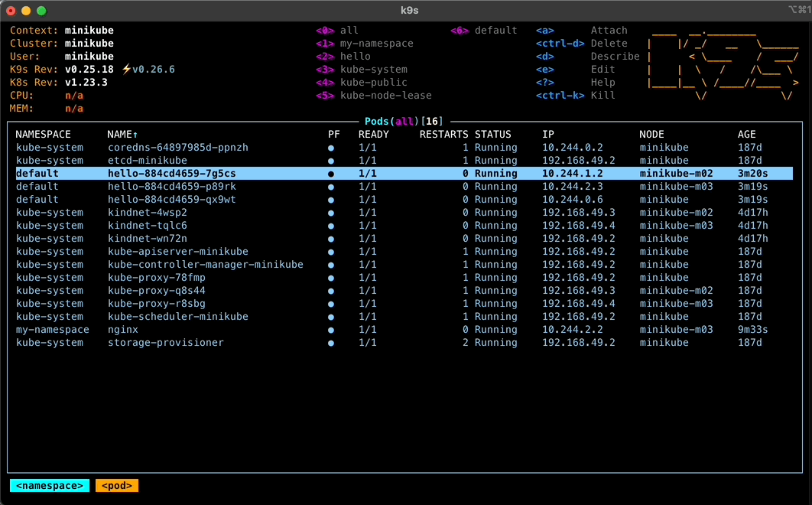Image resolution: width=812 pixels, height=505 pixels.
Task: Click the Edit command hint
Action: pyautogui.click(x=575, y=70)
